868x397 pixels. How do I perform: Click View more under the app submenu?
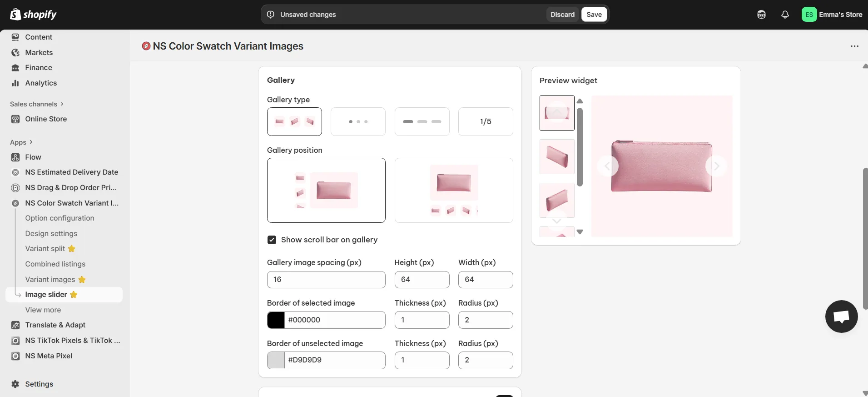click(x=43, y=310)
